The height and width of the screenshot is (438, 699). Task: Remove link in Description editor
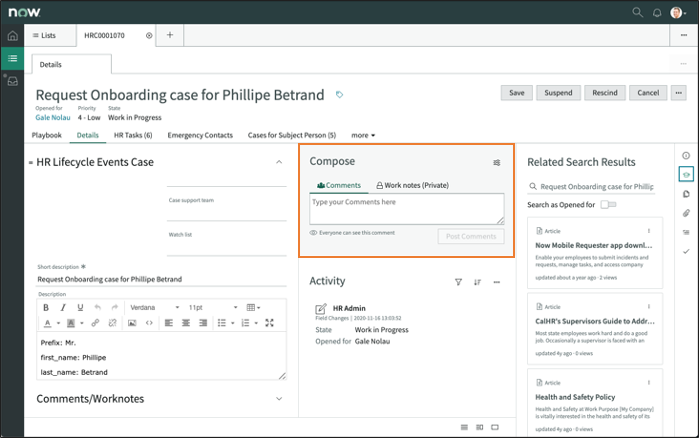pos(112,323)
